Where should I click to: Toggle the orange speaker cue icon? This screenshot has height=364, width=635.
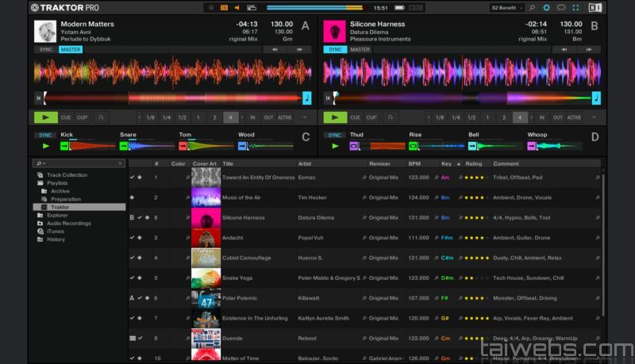(237, 8)
